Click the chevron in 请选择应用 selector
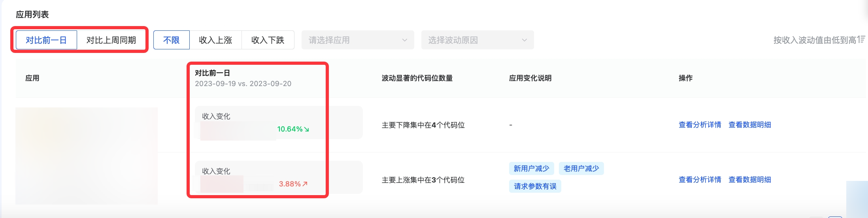868x218 pixels. pyautogui.click(x=404, y=40)
